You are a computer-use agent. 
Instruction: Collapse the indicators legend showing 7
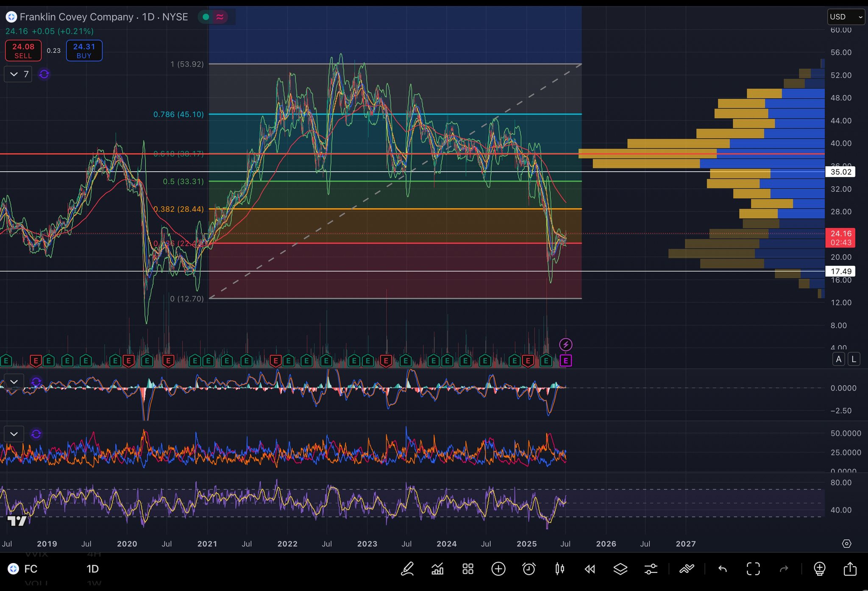coord(18,74)
